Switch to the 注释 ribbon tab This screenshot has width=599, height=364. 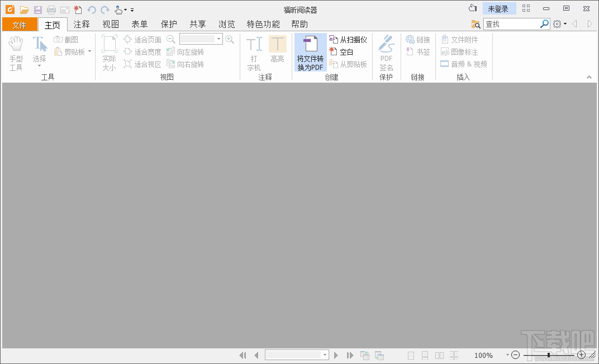[82, 24]
